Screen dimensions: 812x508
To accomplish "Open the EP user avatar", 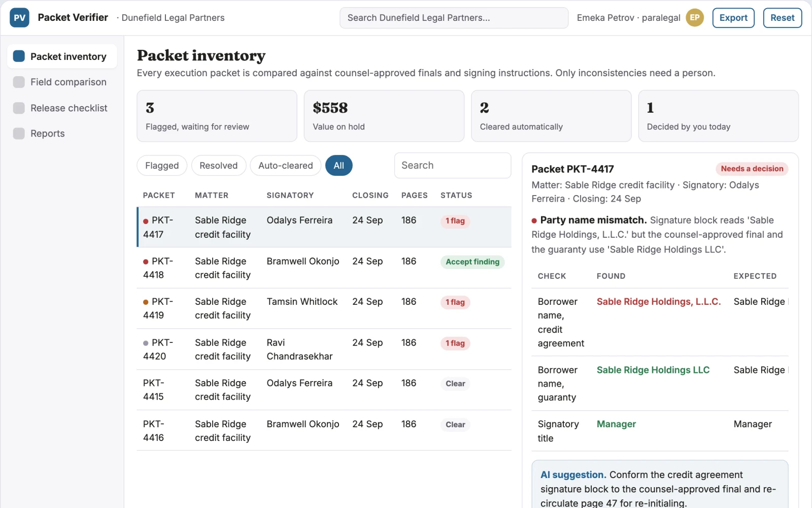I will [x=695, y=18].
